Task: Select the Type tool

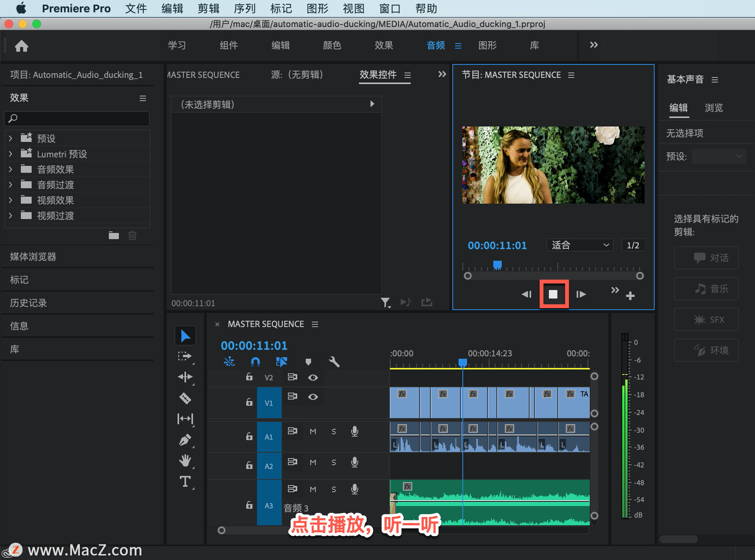Action: 185,481
